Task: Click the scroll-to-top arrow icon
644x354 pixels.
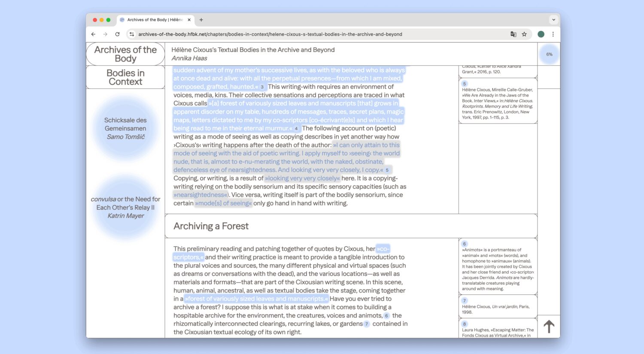Action: pyautogui.click(x=549, y=327)
